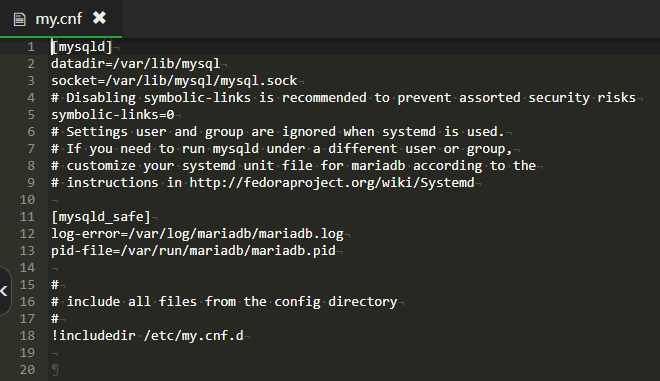Screen dimensions: 660x381
Task: Select the my.cnf tab
Action: click(61, 19)
